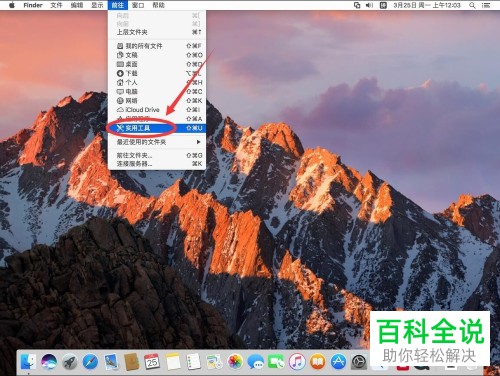Open the 窗口 menu
Screen dimensions: 500x376
(138, 5)
